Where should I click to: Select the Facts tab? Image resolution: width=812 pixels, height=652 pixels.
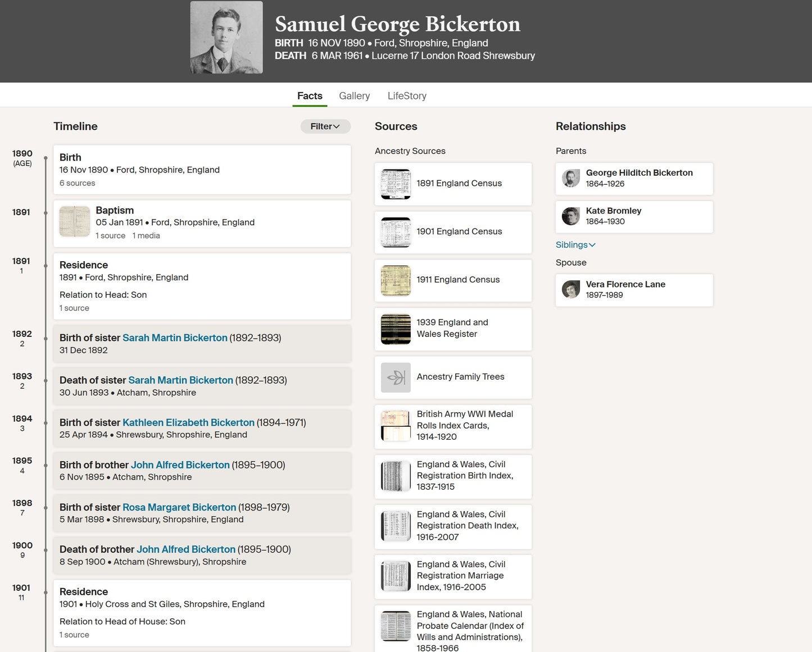310,96
